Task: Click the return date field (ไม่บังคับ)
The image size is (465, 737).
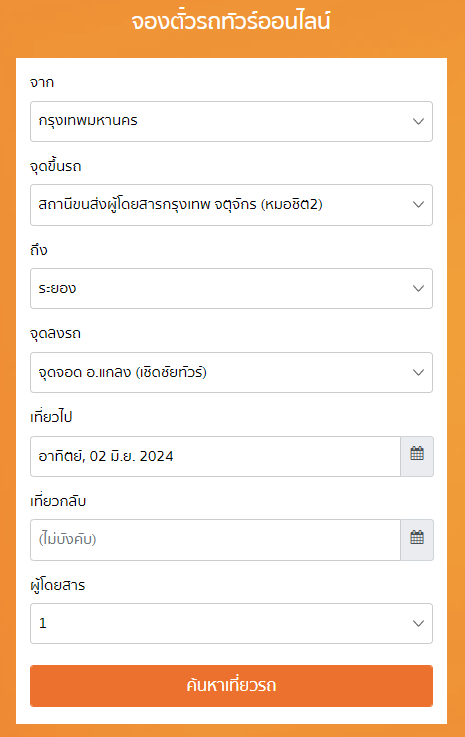Action: [x=215, y=540]
